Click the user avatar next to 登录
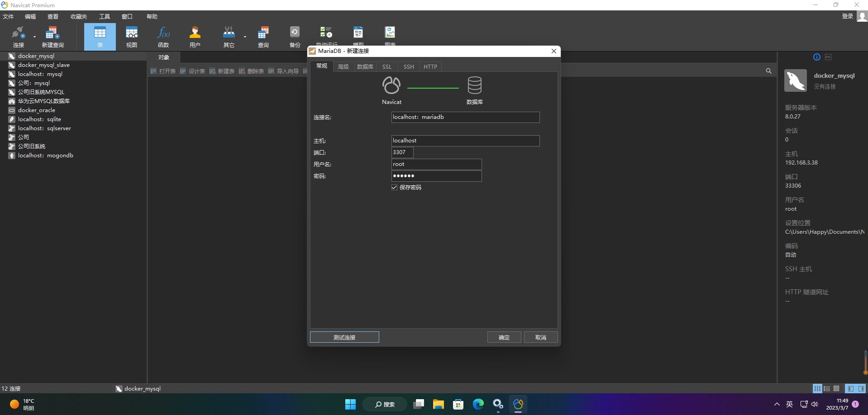The image size is (868, 415). (862, 16)
